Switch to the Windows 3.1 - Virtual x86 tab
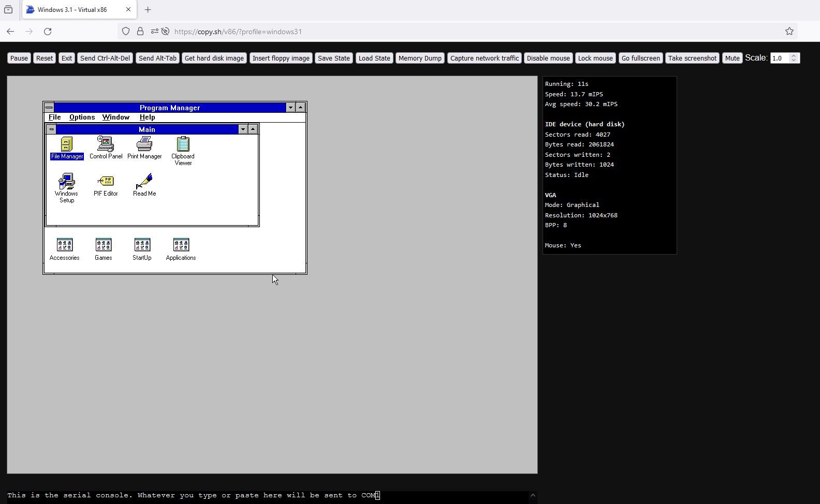The image size is (820, 504). tap(79, 9)
